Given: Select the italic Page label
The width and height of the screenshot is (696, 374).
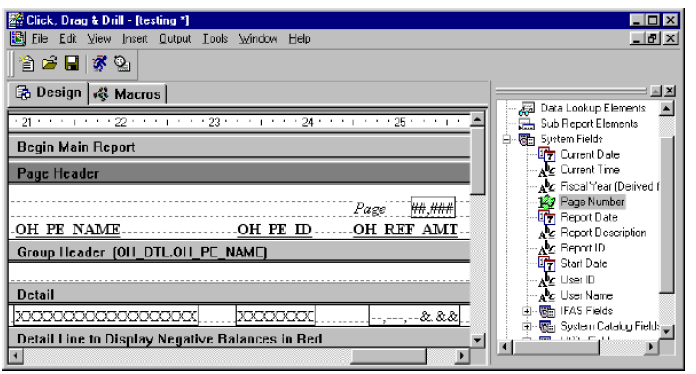Looking at the screenshot, I should click(370, 209).
